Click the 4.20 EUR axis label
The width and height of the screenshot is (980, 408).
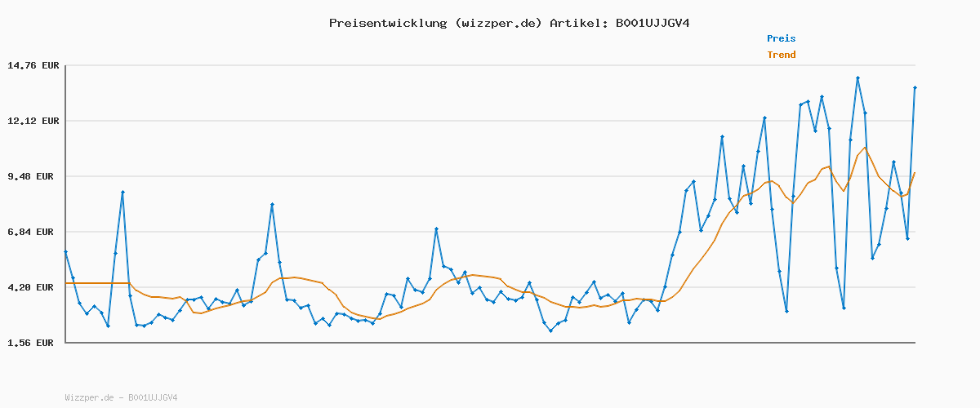(x=33, y=287)
